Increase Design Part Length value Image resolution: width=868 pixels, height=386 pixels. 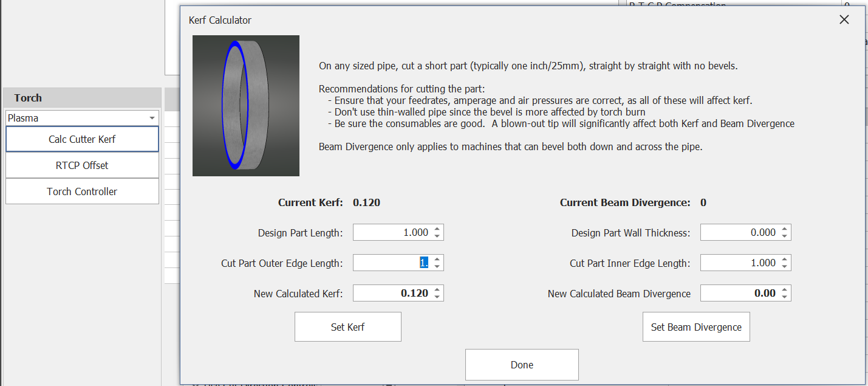(x=437, y=229)
